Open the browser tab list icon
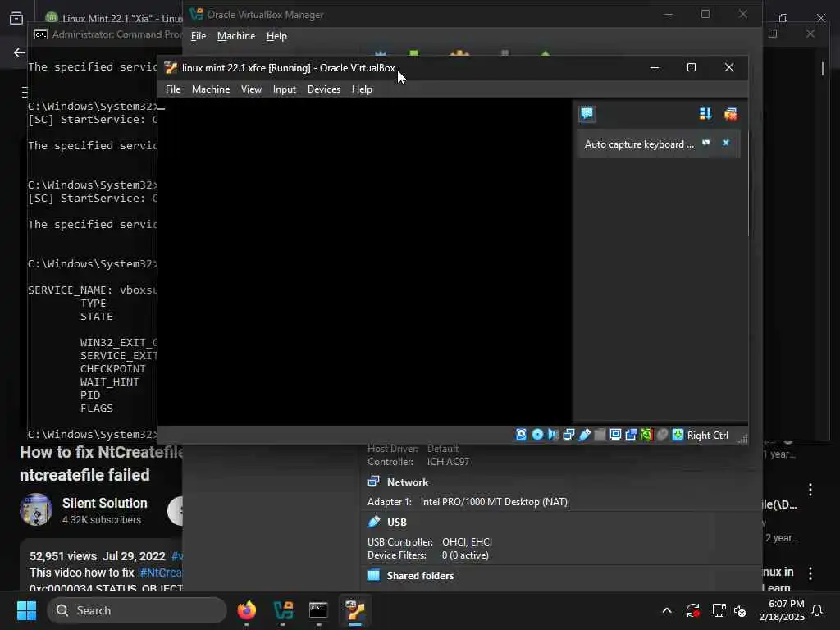 pos(16,18)
